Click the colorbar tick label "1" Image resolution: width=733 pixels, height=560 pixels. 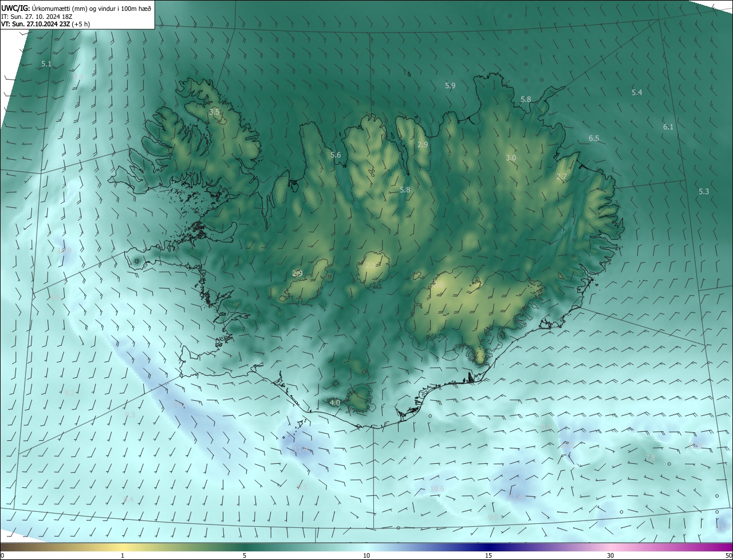pos(123,555)
